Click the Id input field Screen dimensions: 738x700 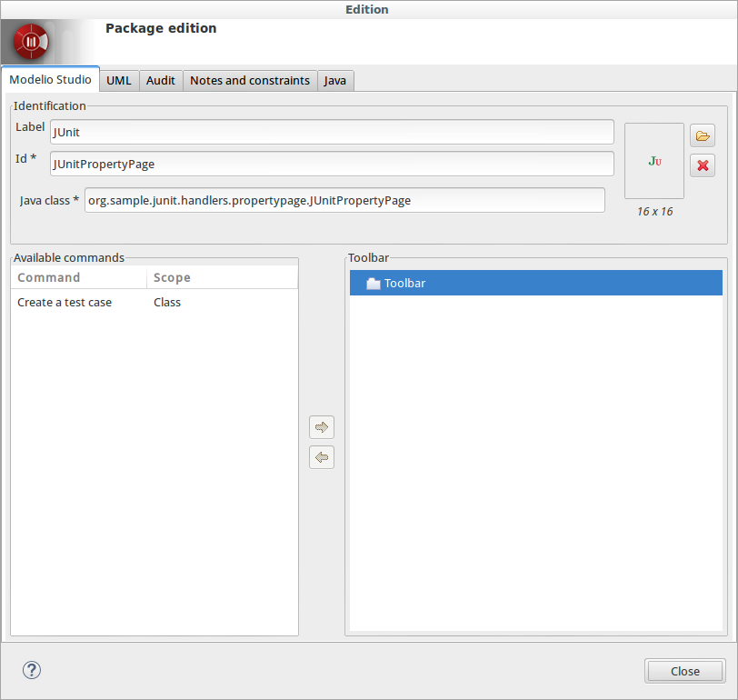(x=332, y=164)
